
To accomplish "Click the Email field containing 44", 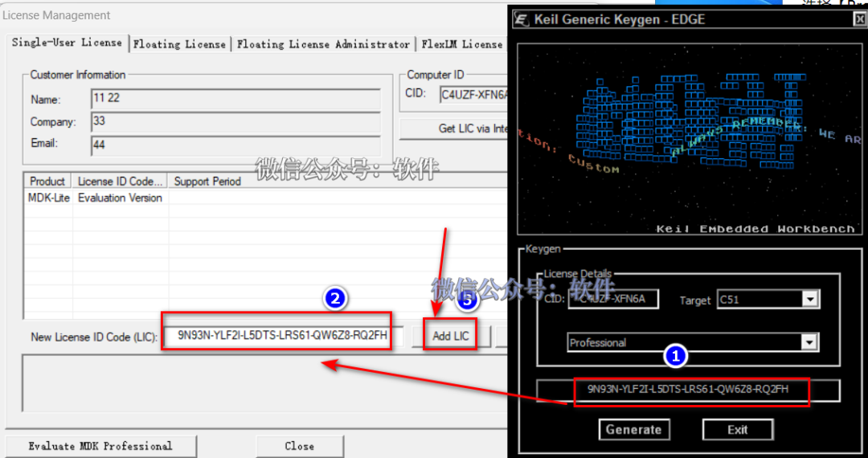I will point(235,145).
